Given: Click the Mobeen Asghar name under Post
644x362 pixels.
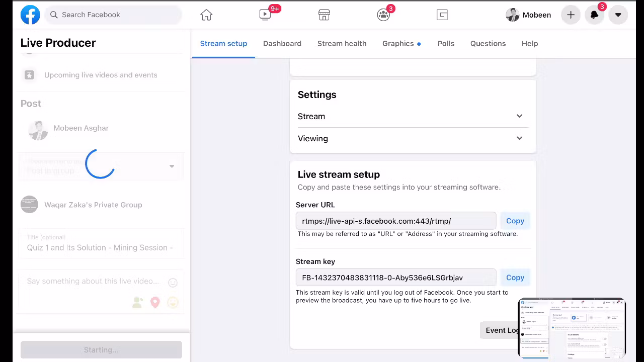Looking at the screenshot, I should [x=81, y=128].
